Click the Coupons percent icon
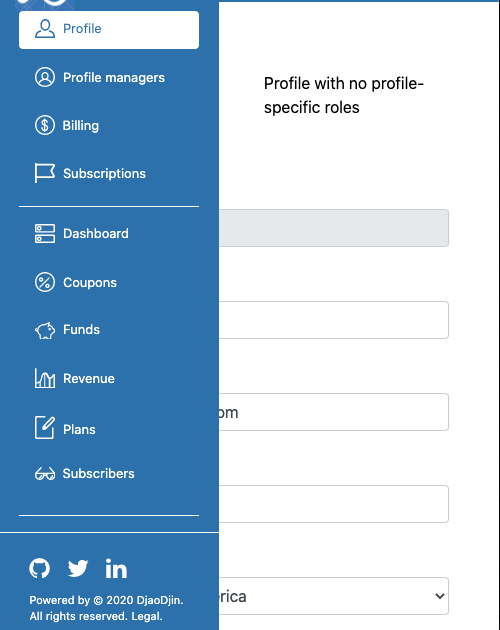The image size is (500, 630). (x=45, y=282)
